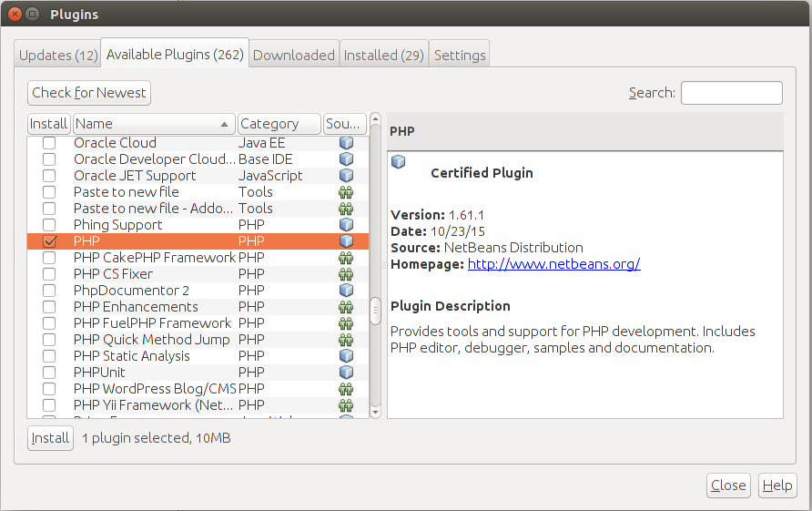The image size is (812, 511).
Task: Click community icon for PHP Enhancements
Action: tap(346, 307)
